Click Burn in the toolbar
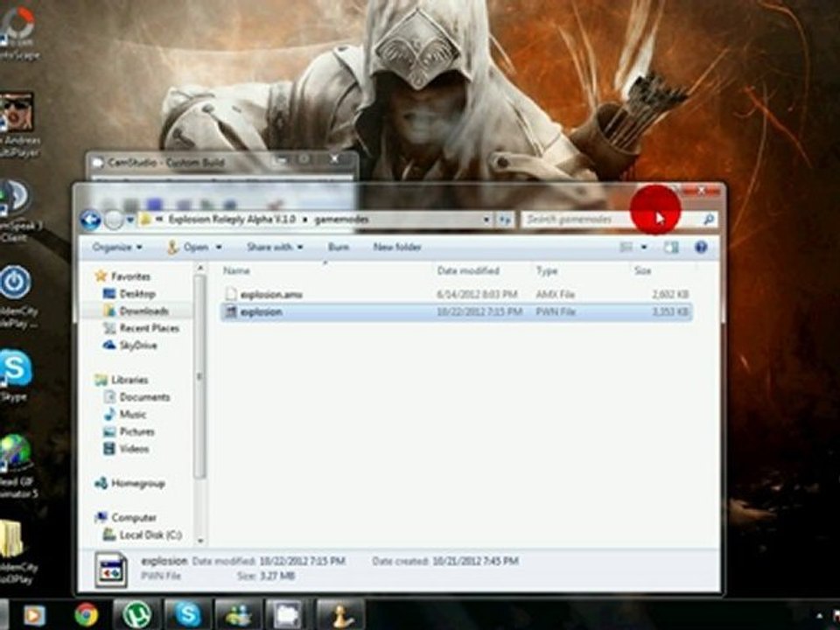The image size is (840, 630). (338, 247)
